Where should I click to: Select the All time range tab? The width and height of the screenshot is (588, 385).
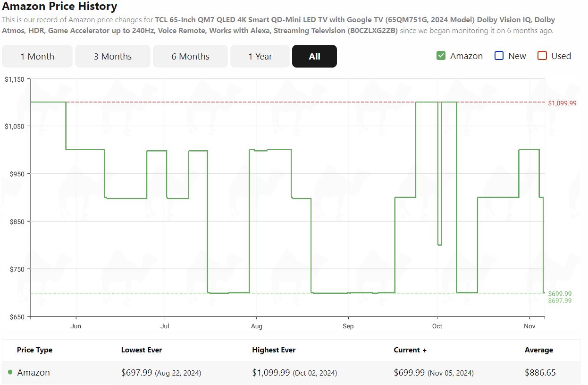click(314, 56)
